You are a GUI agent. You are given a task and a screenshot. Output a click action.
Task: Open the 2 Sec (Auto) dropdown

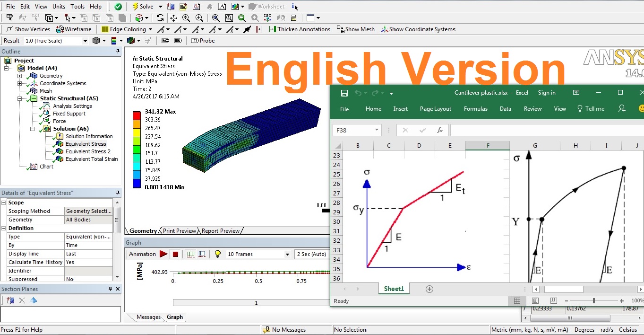[x=312, y=254]
